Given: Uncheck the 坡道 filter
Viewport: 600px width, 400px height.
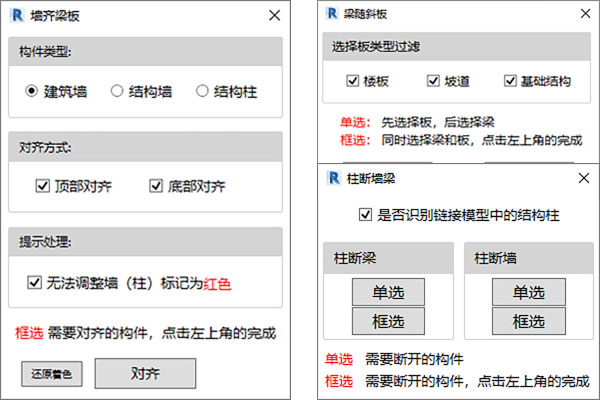Looking at the screenshot, I should (x=433, y=81).
